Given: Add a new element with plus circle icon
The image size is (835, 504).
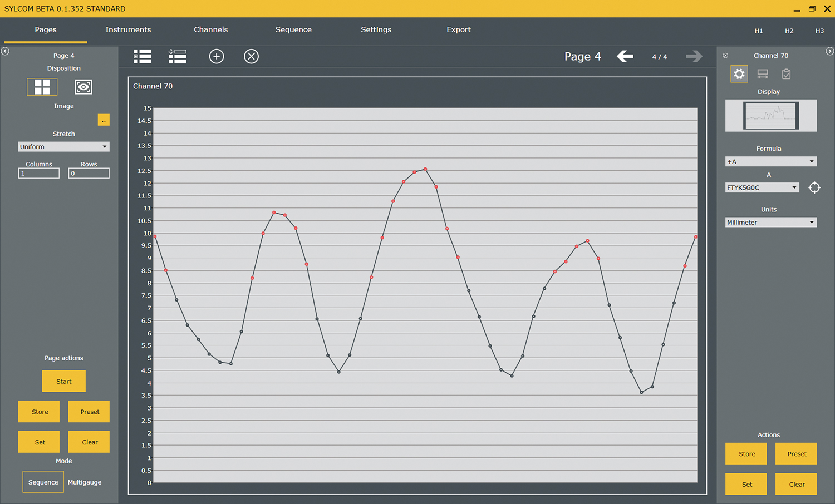Looking at the screenshot, I should point(217,56).
